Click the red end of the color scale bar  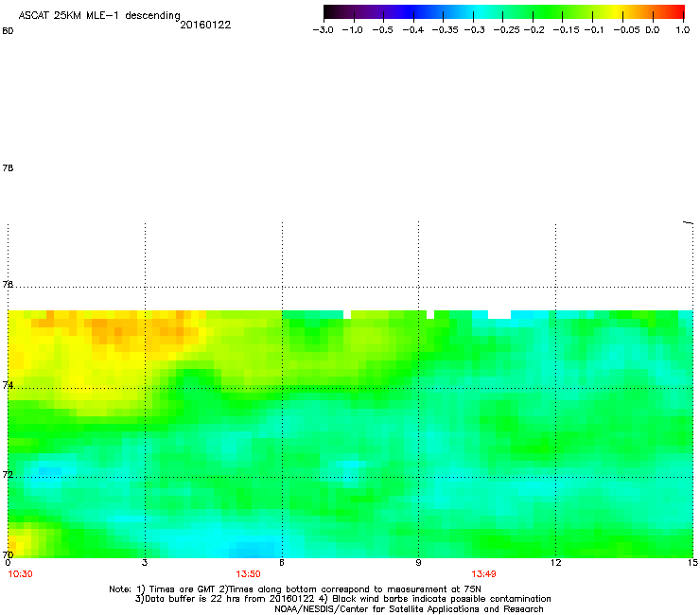pyautogui.click(x=676, y=11)
